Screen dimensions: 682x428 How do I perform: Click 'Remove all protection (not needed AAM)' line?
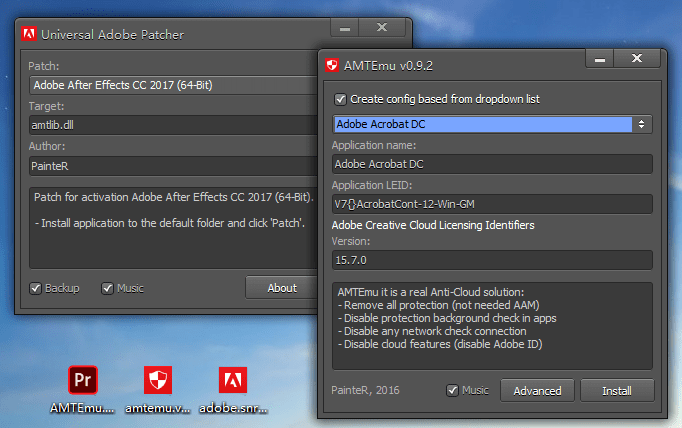coord(438,305)
